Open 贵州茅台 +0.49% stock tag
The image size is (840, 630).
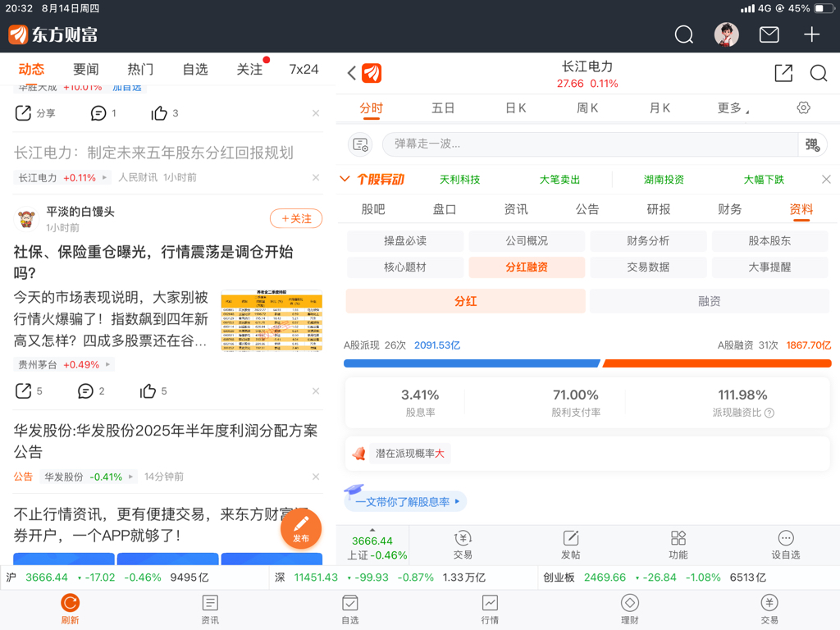point(64,365)
